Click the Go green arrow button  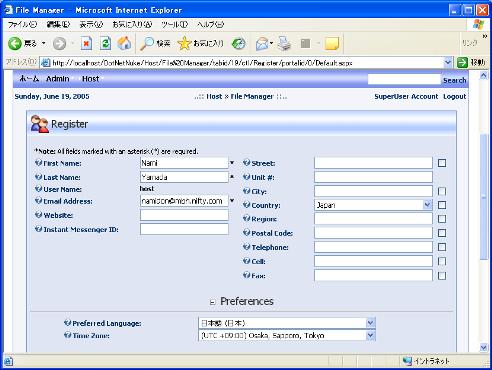(x=462, y=63)
